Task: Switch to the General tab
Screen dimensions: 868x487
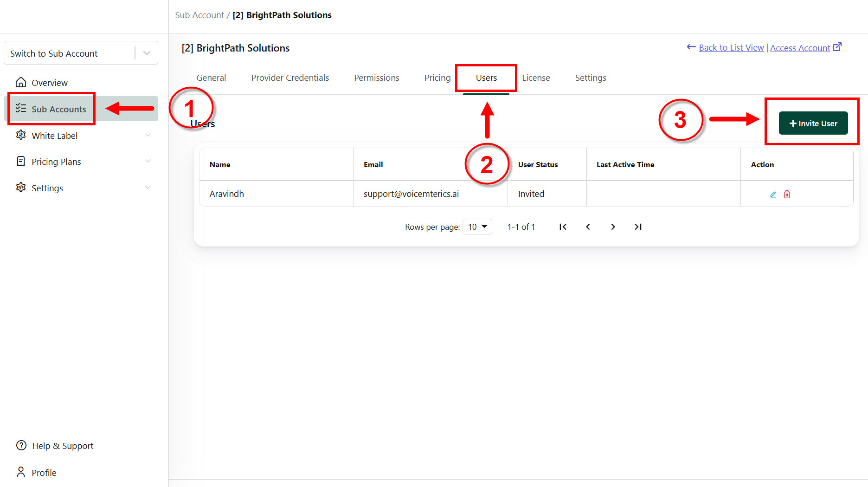Action: click(x=211, y=78)
